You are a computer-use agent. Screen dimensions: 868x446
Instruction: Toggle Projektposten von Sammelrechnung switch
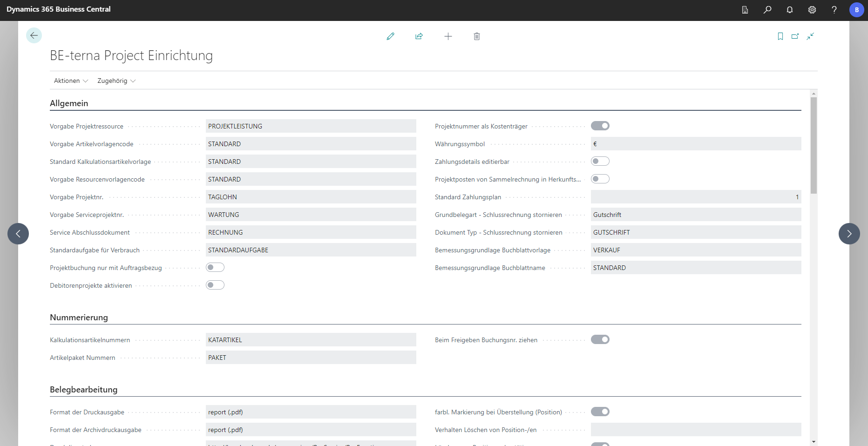pos(600,179)
